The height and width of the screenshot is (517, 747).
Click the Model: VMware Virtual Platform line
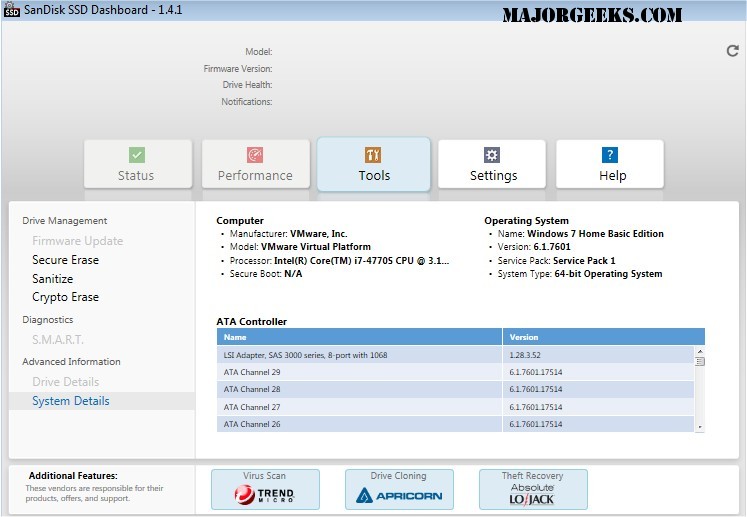300,247
